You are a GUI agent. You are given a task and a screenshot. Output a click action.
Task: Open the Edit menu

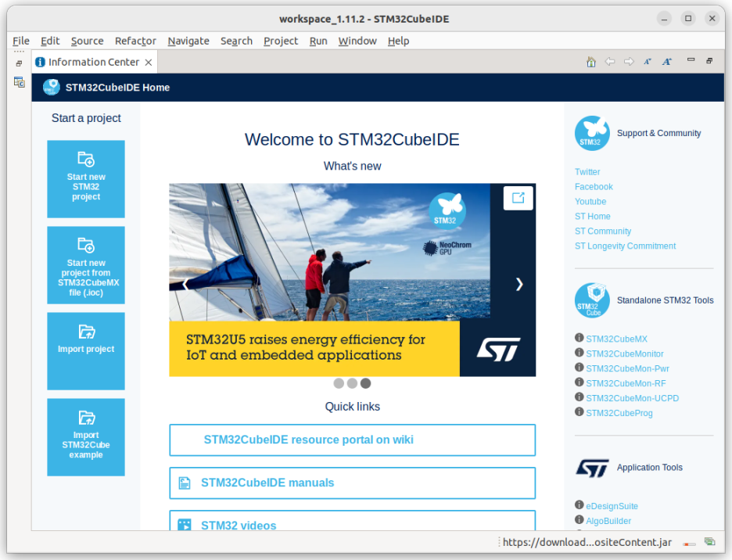click(x=50, y=41)
